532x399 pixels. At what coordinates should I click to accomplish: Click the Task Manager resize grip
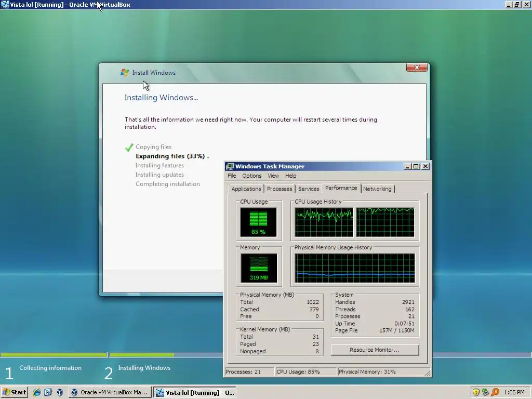tap(428, 373)
